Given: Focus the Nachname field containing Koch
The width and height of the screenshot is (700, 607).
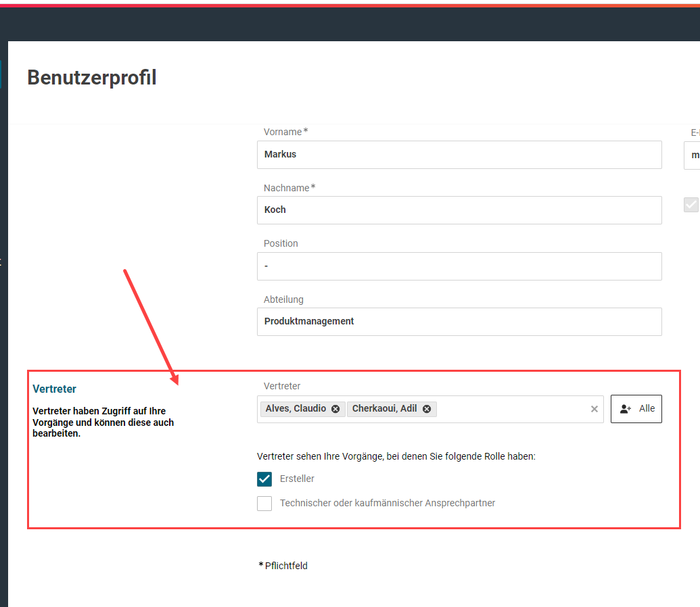Looking at the screenshot, I should (459, 210).
